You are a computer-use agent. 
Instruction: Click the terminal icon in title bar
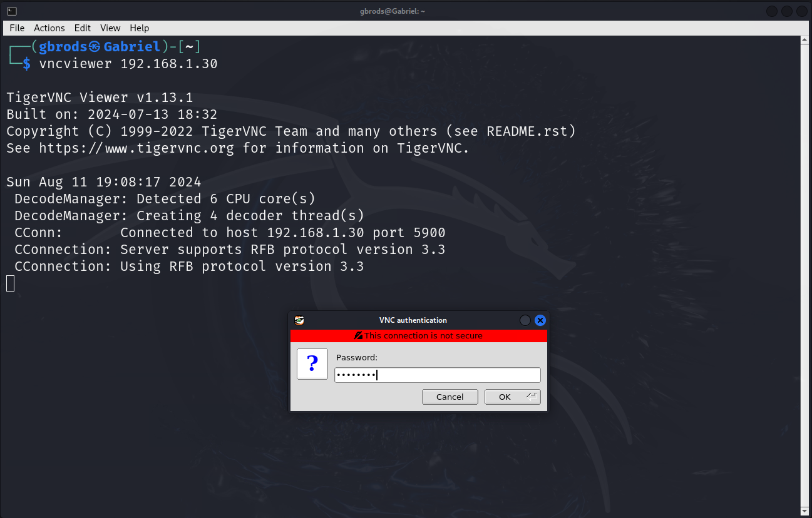pyautogui.click(x=12, y=11)
